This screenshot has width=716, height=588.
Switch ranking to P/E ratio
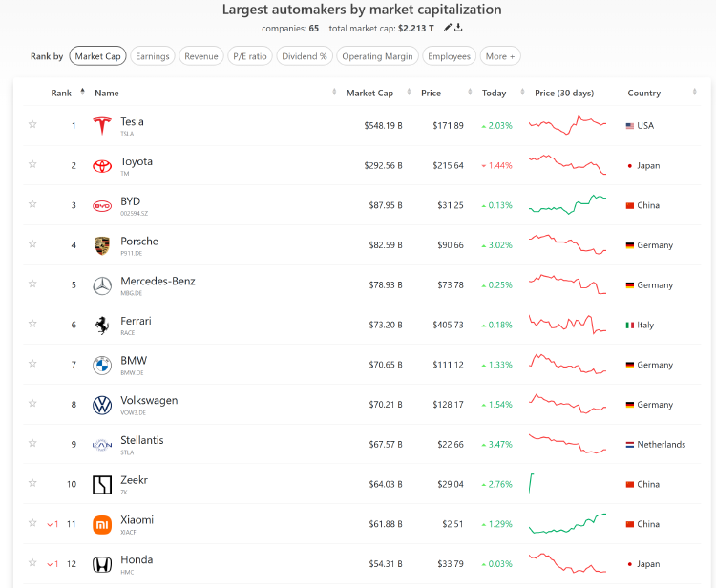250,56
